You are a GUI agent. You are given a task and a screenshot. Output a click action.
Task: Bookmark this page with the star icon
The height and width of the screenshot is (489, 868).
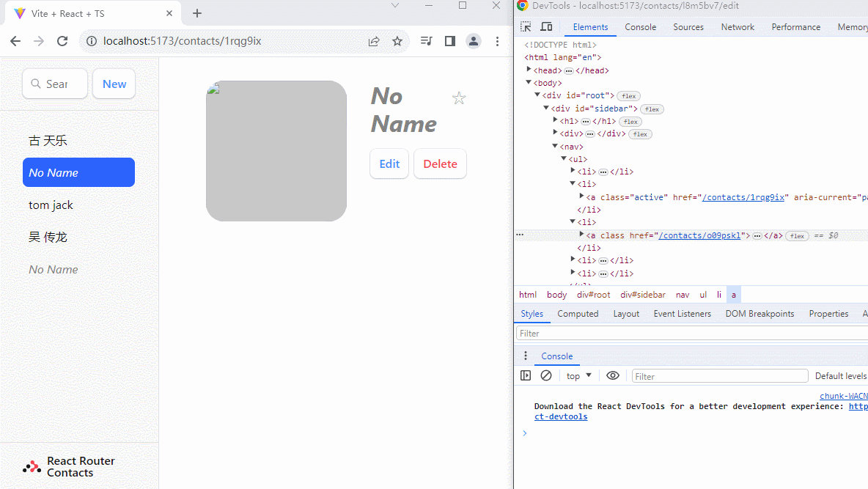point(397,41)
